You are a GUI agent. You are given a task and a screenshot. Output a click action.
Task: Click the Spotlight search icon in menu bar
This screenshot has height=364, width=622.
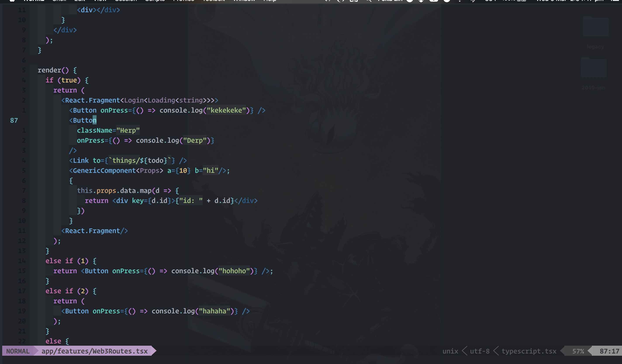[368, 1]
